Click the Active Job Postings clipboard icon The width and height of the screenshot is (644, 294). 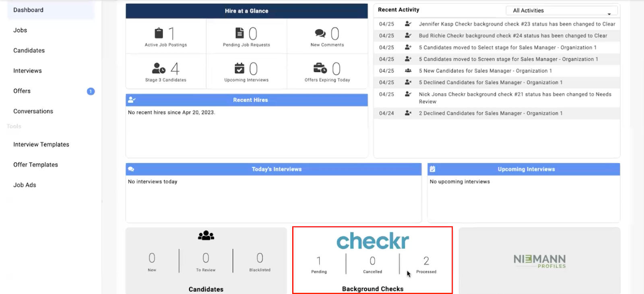pos(159,33)
